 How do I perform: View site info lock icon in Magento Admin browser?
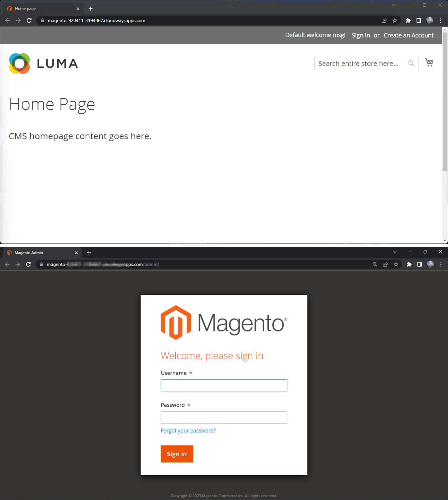point(41,264)
